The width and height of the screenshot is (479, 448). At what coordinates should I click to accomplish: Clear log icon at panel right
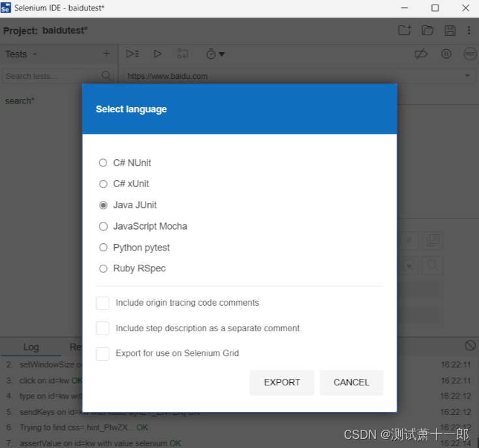tap(470, 346)
